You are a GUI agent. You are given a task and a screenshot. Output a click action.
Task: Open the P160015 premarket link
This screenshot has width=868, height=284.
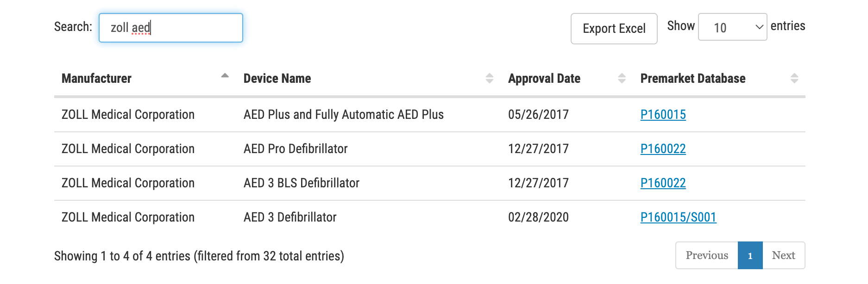(663, 115)
